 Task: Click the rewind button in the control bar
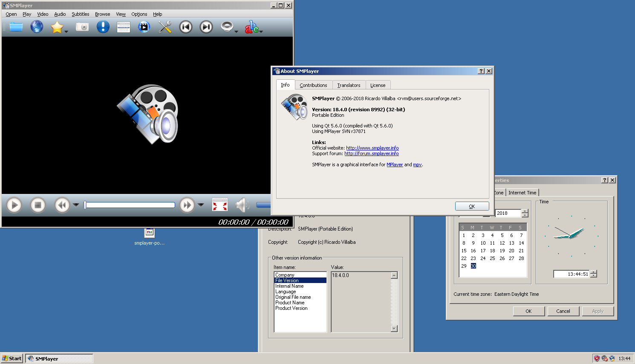pos(62,205)
